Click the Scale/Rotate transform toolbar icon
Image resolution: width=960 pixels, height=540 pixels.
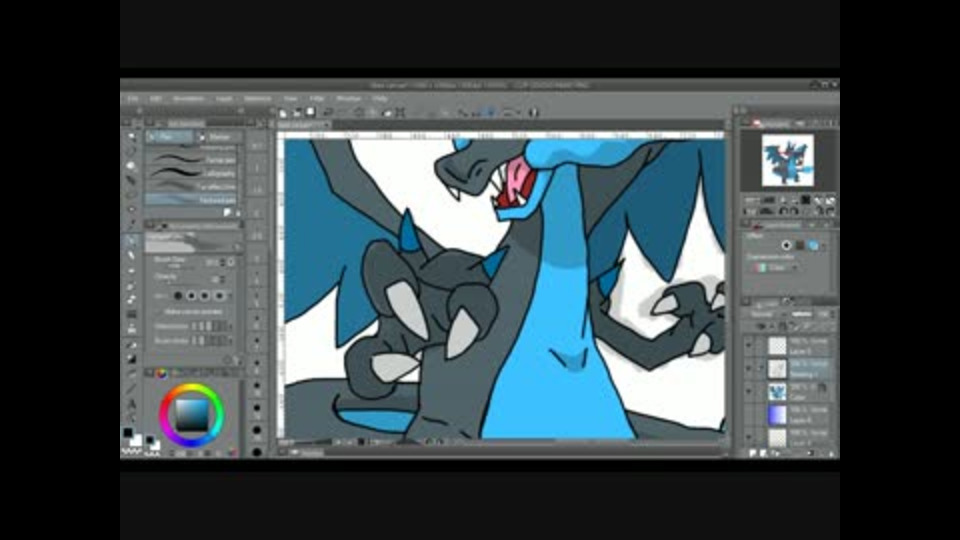click(x=400, y=113)
